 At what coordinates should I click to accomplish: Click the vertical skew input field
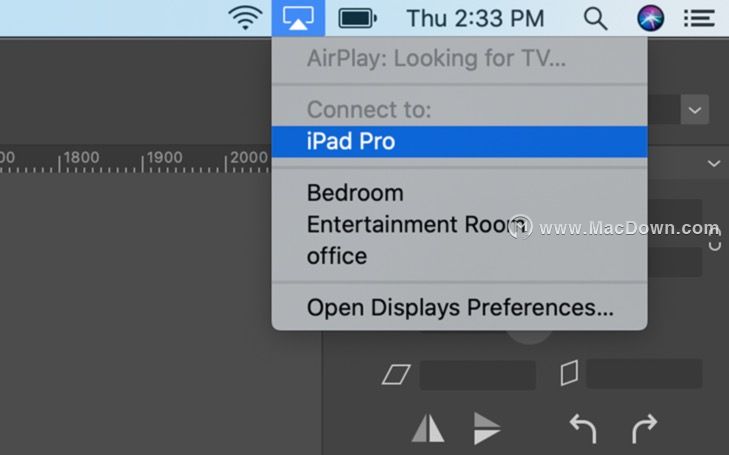tap(644, 373)
